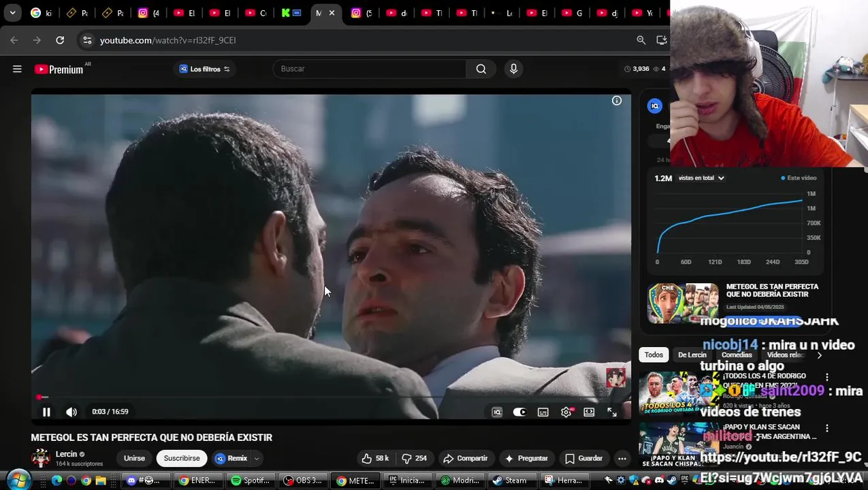Image resolution: width=868 pixels, height=490 pixels.
Task: Switch to the Kick tab with green K
Action: click(291, 13)
